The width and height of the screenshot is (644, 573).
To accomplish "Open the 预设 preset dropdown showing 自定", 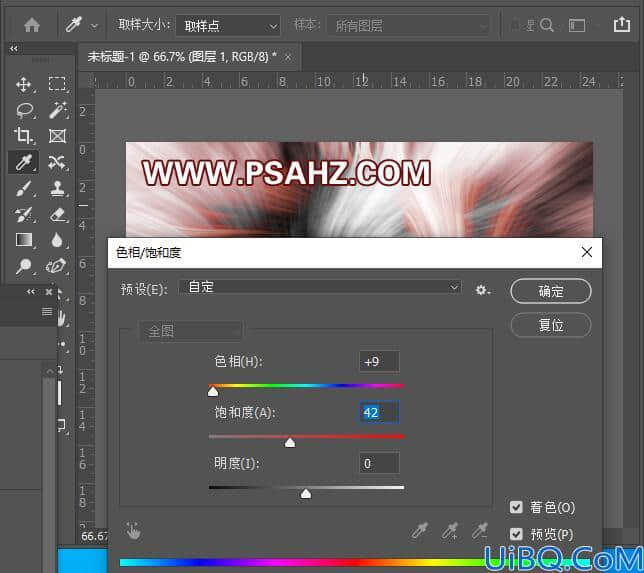I will click(320, 287).
